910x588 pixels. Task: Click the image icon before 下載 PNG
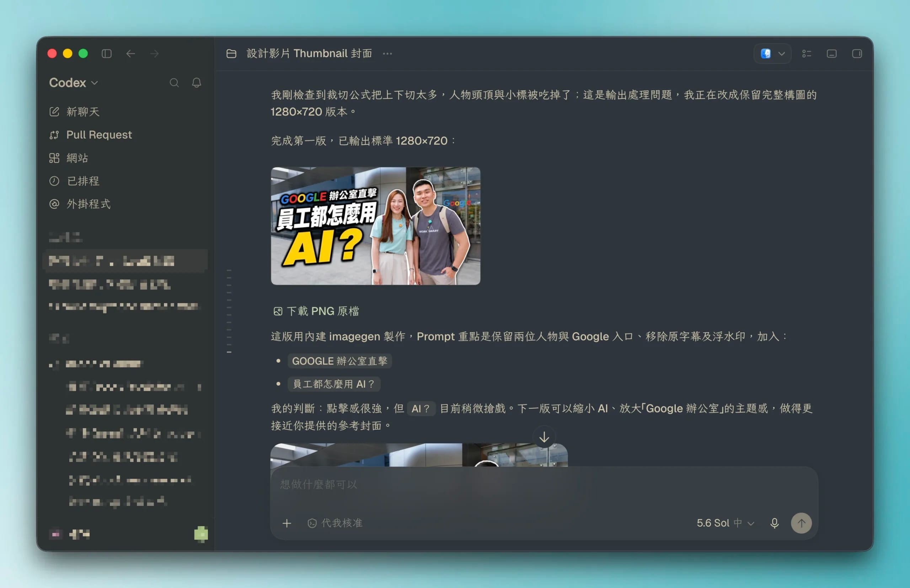pyautogui.click(x=278, y=311)
